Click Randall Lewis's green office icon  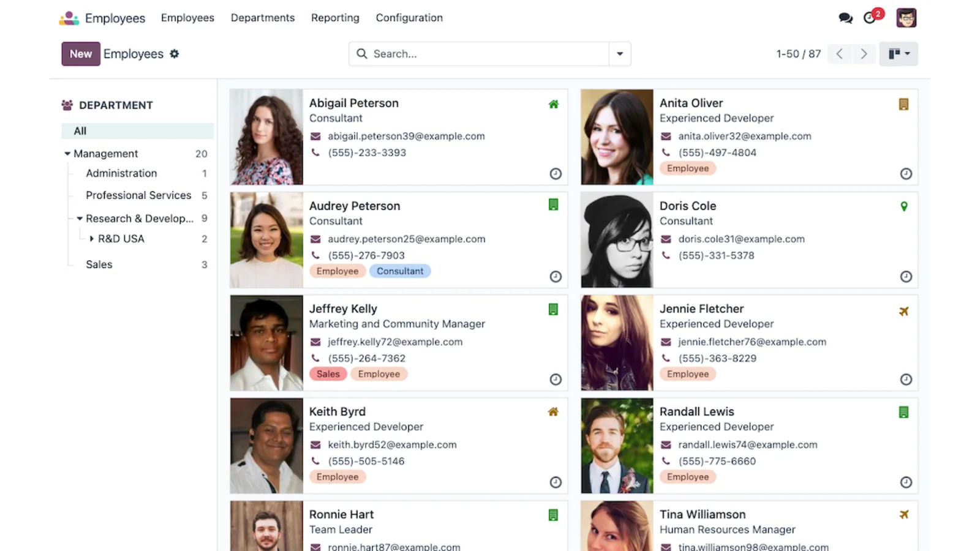pos(903,412)
